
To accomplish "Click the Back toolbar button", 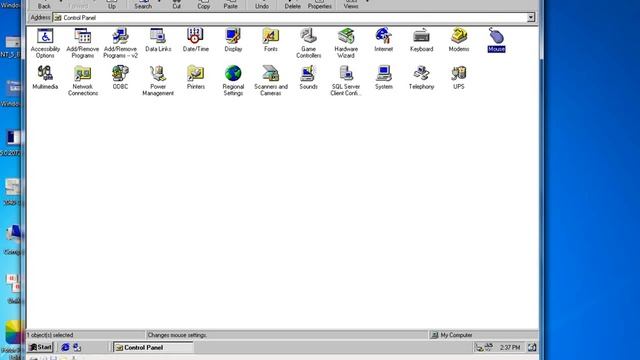I will [44, 4].
